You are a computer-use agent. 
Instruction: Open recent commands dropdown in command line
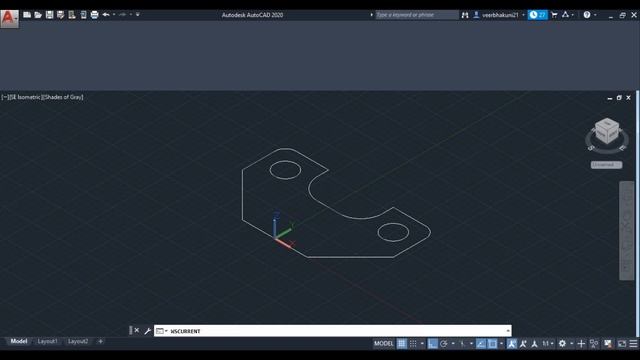coord(162,331)
